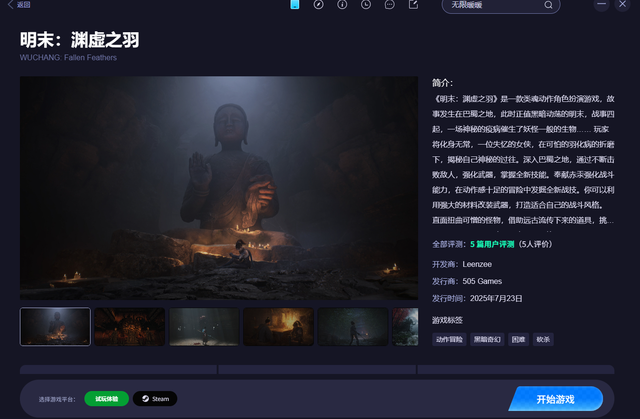Minimize the window
Image resolution: width=640 pixels, height=419 pixels.
[601, 4]
